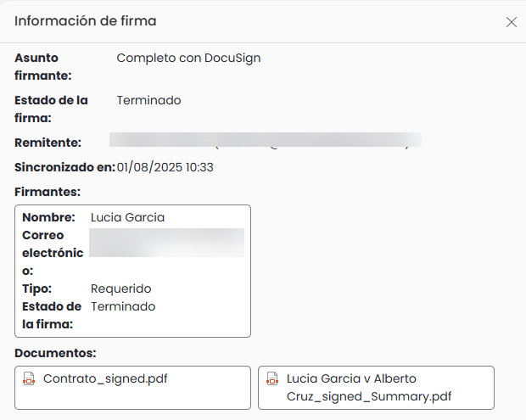Click the Requerido signer type value
This screenshot has width=526, height=420.
pyautogui.click(x=121, y=288)
